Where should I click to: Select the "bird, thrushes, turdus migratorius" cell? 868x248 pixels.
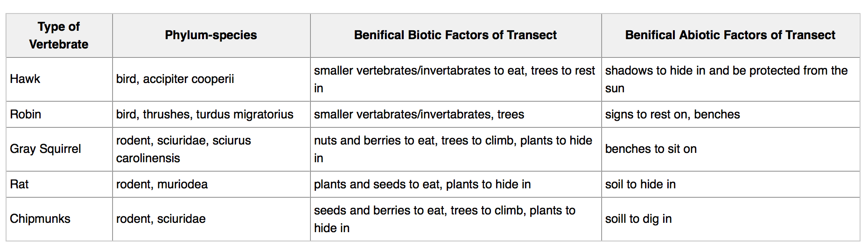tap(204, 114)
